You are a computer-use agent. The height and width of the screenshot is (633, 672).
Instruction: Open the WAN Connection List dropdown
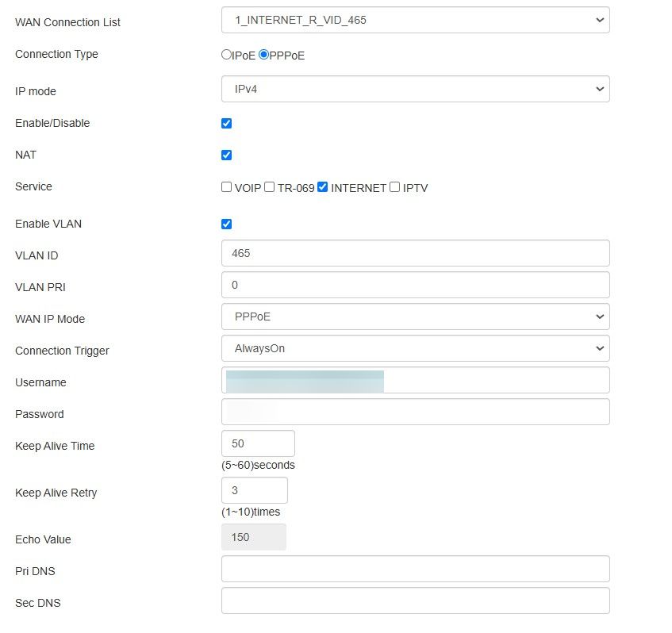[x=415, y=20]
